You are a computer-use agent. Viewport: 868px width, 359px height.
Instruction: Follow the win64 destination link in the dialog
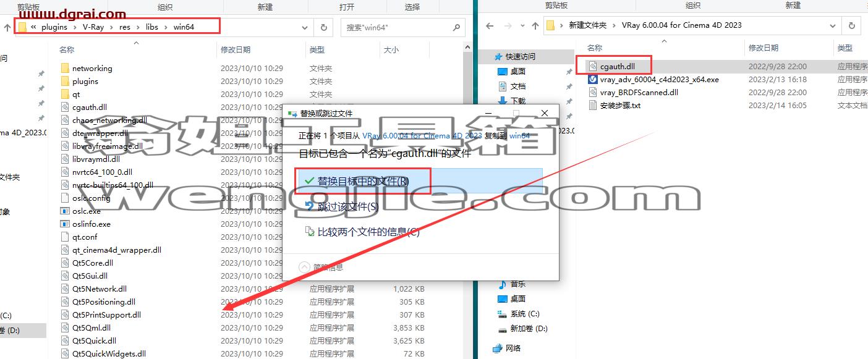(x=519, y=135)
